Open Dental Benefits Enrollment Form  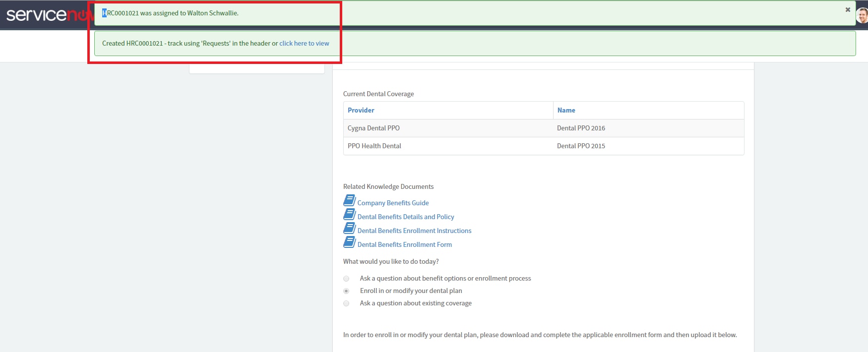pyautogui.click(x=405, y=244)
